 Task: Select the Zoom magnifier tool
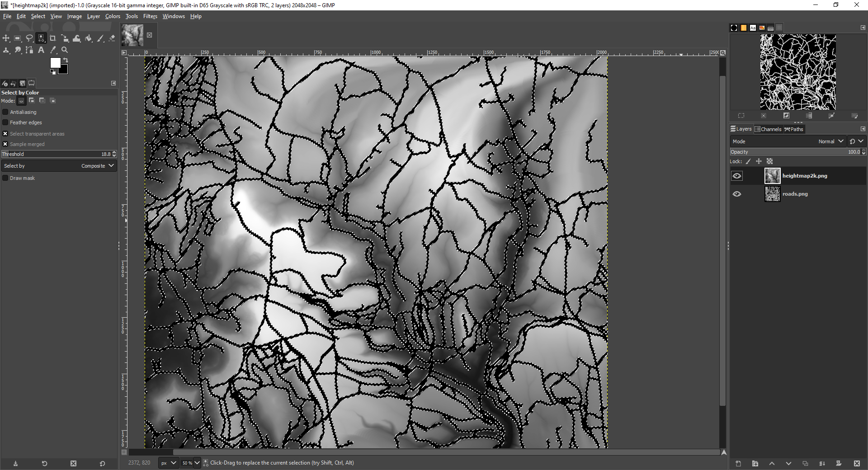65,50
